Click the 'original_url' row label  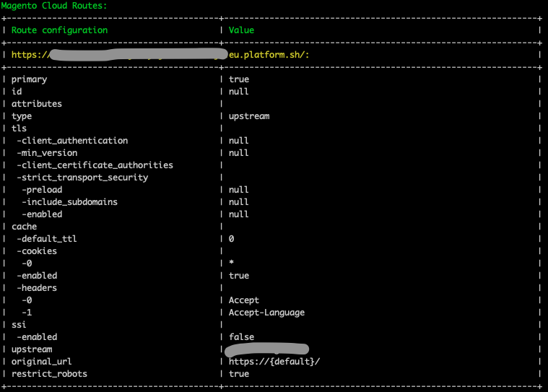(42, 362)
